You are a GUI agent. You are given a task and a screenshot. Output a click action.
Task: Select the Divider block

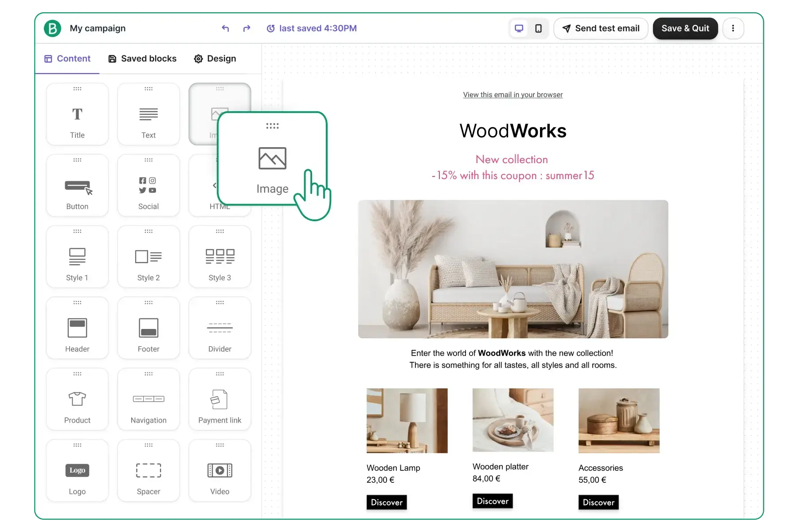point(220,329)
